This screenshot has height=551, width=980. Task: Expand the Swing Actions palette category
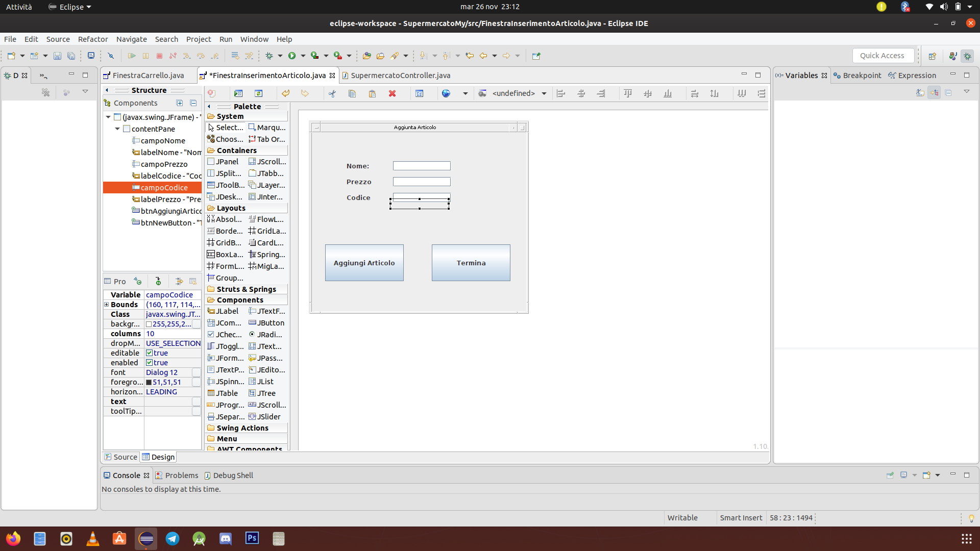pos(247,428)
